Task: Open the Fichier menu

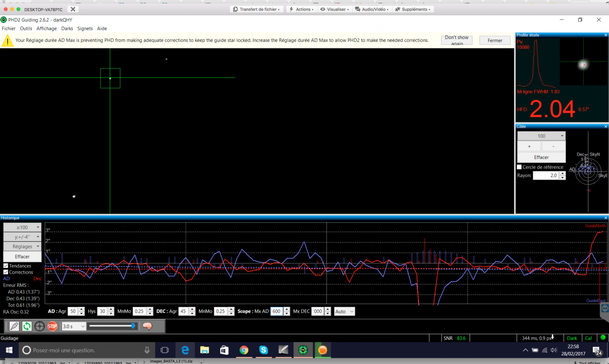Action: click(x=9, y=29)
